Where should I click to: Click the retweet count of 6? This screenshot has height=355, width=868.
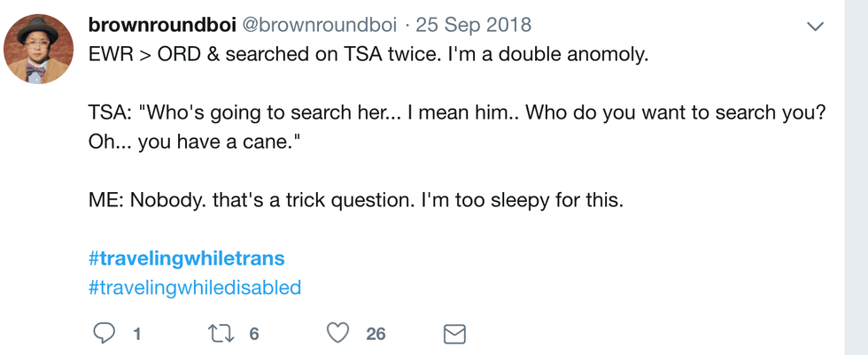254,334
